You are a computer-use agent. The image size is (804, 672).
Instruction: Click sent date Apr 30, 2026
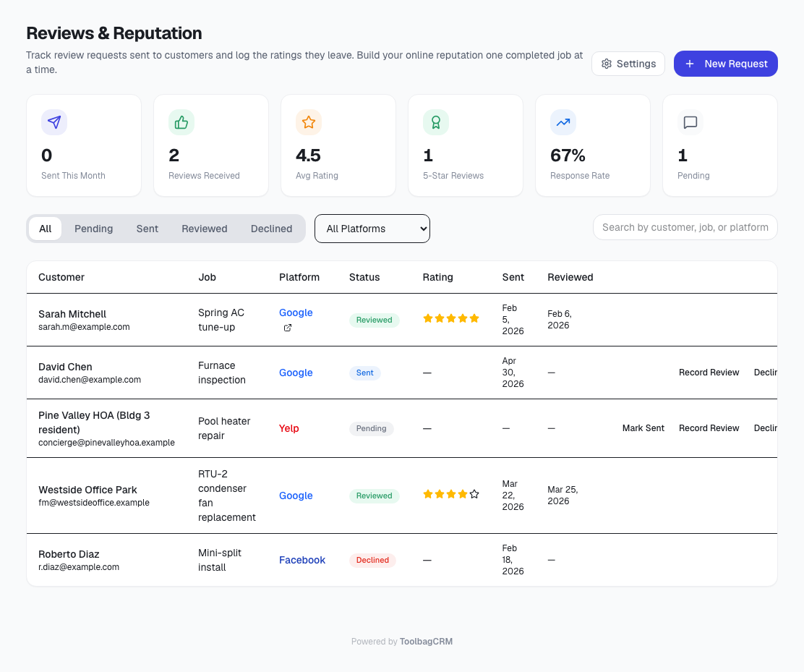[513, 373]
